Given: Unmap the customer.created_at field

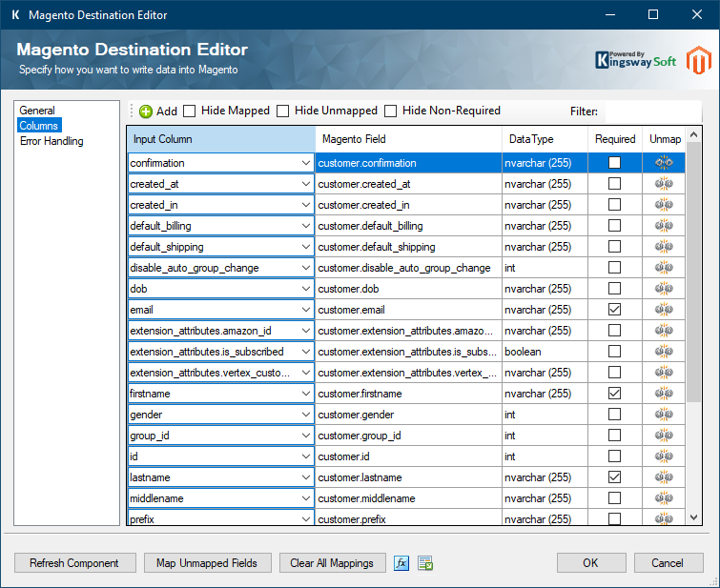Looking at the screenshot, I should pos(664,184).
